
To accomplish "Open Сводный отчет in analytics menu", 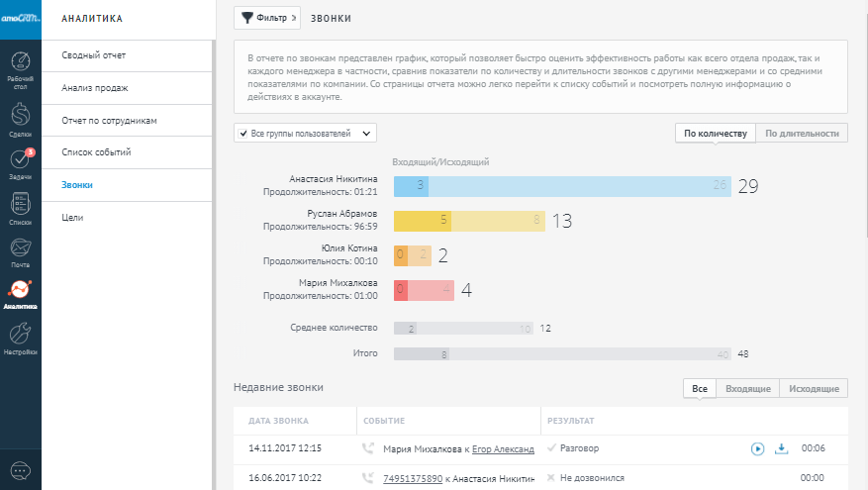I will (93, 54).
